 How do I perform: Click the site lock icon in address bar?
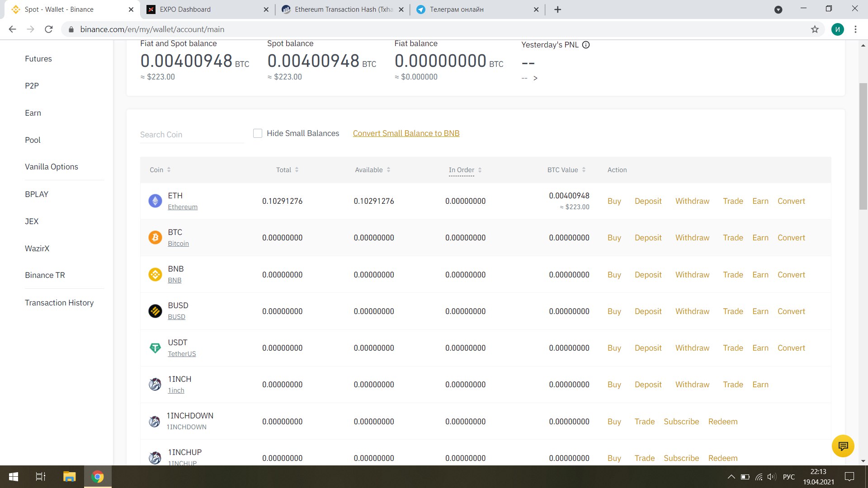71,29
